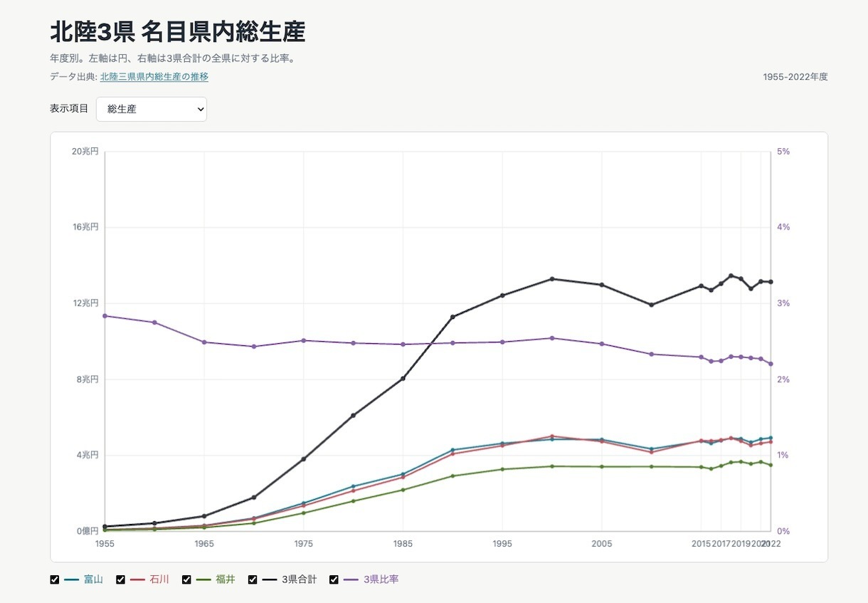Toggle the 3県合計 checkbox
Screen dimensions: 868x603
pyautogui.click(x=253, y=580)
